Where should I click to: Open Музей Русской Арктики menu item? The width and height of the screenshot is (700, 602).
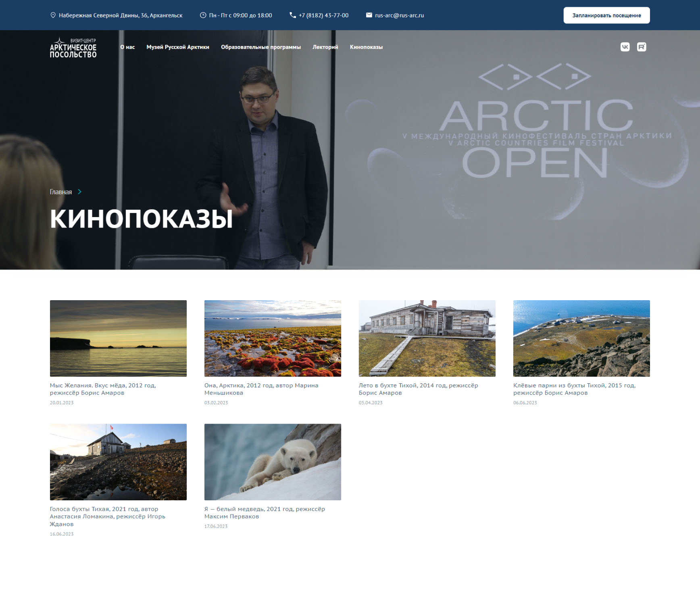[178, 47]
